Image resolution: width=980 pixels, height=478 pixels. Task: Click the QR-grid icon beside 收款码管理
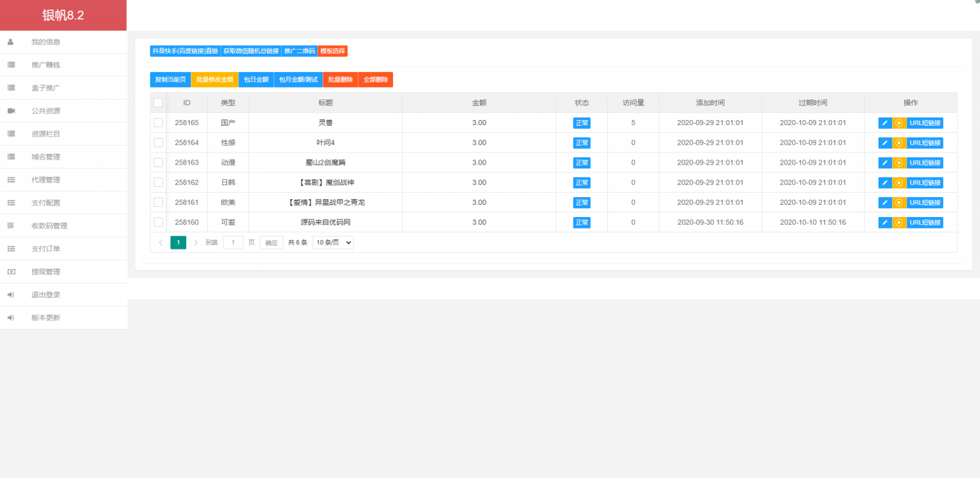coord(10,225)
